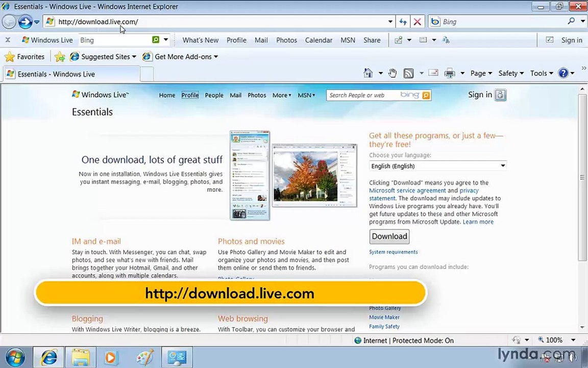Click the Translate icon in the Windows Live toolbar
This screenshot has height=368, width=588.
446,40
